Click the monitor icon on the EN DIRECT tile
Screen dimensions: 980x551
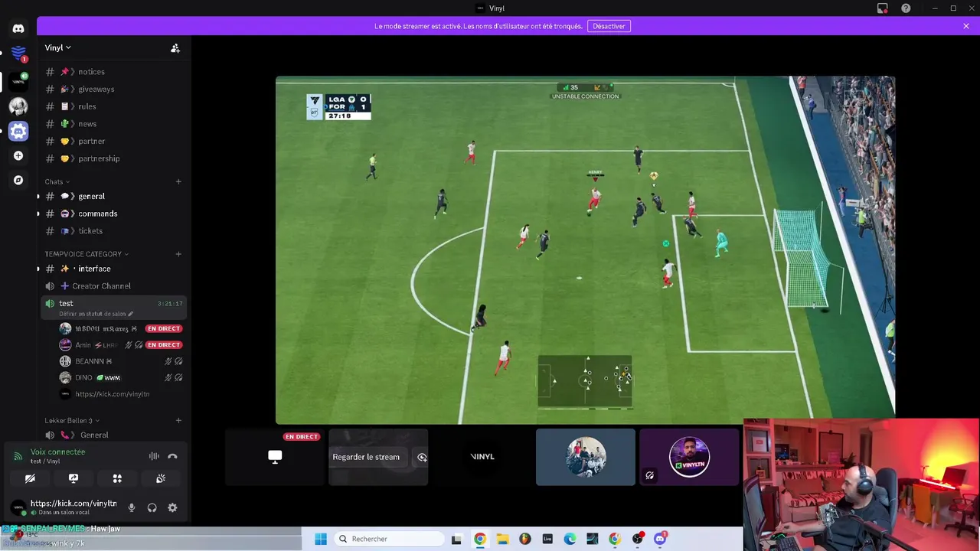275,457
